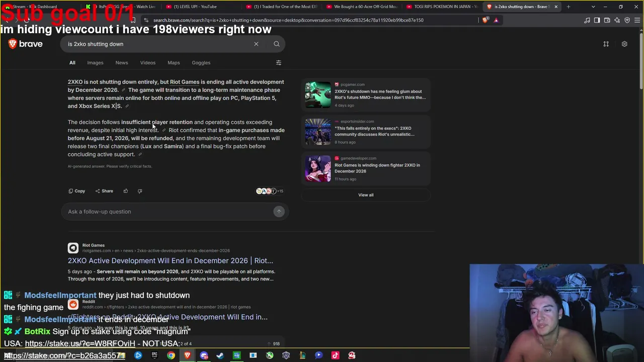Select the All search tab
Viewport: 644px width, 362px height.
(72, 63)
